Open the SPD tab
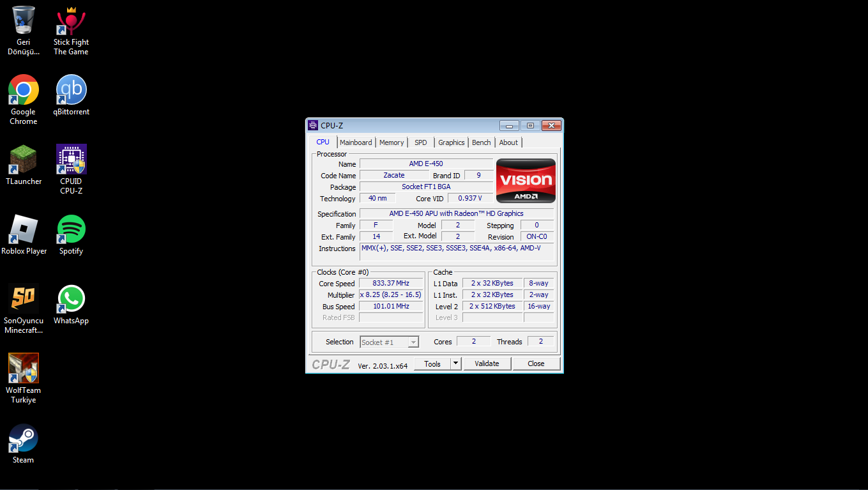This screenshot has height=490, width=868. tap(421, 142)
